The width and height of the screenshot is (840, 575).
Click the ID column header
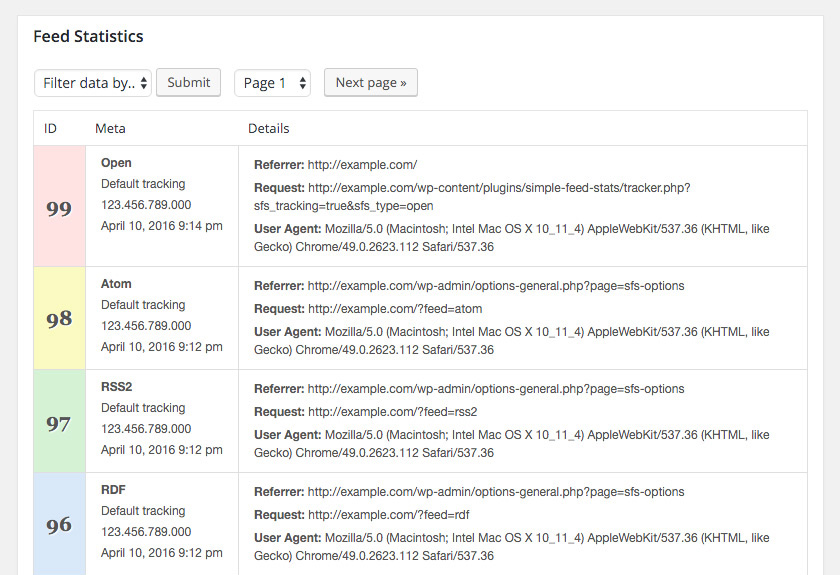(x=51, y=128)
